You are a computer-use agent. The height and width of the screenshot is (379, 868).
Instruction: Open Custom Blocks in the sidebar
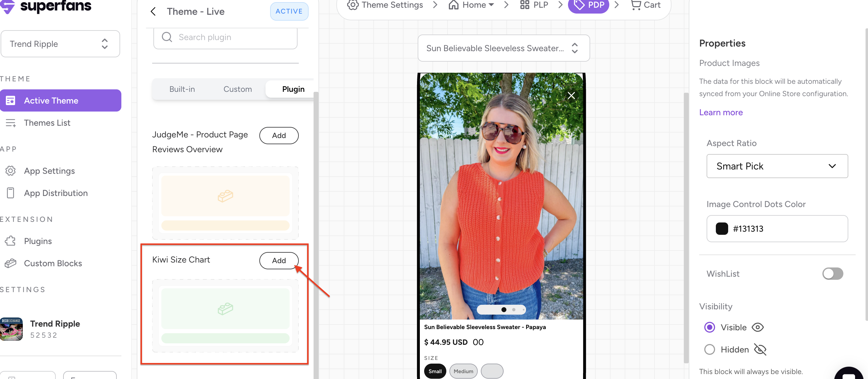[x=53, y=263]
